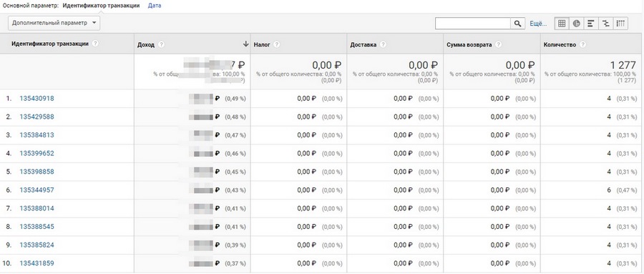Select (0,47 %) quantity share in row 6
This screenshot has width=644, height=274.
[626, 190]
